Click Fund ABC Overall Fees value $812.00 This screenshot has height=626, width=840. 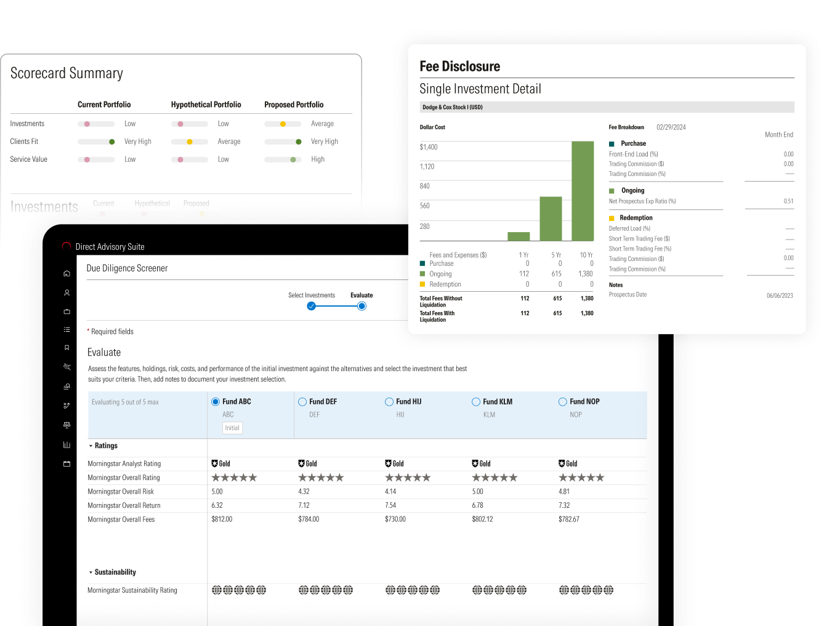click(222, 520)
